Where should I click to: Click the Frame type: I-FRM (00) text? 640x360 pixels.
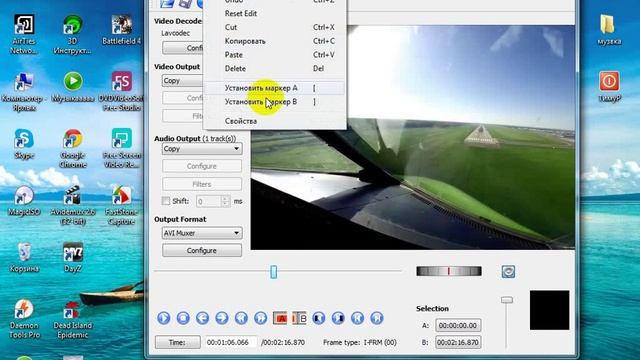click(360, 342)
